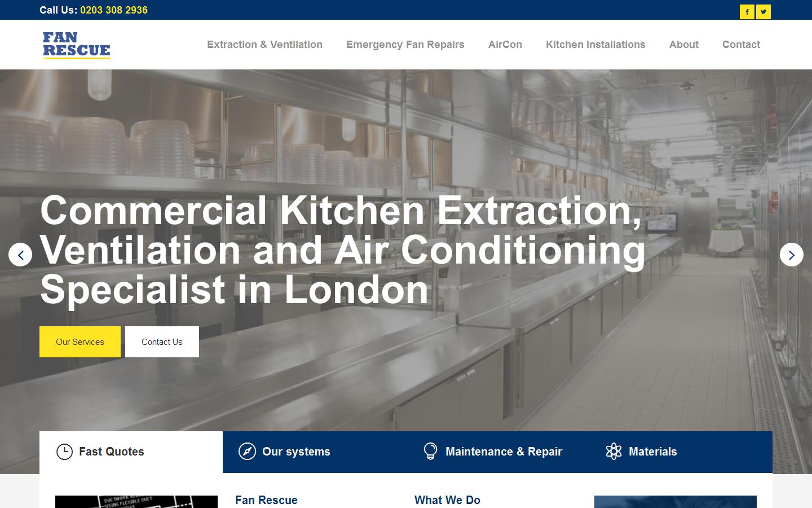Click the lightbulb icon for Maintenance & Repair

[x=430, y=452]
